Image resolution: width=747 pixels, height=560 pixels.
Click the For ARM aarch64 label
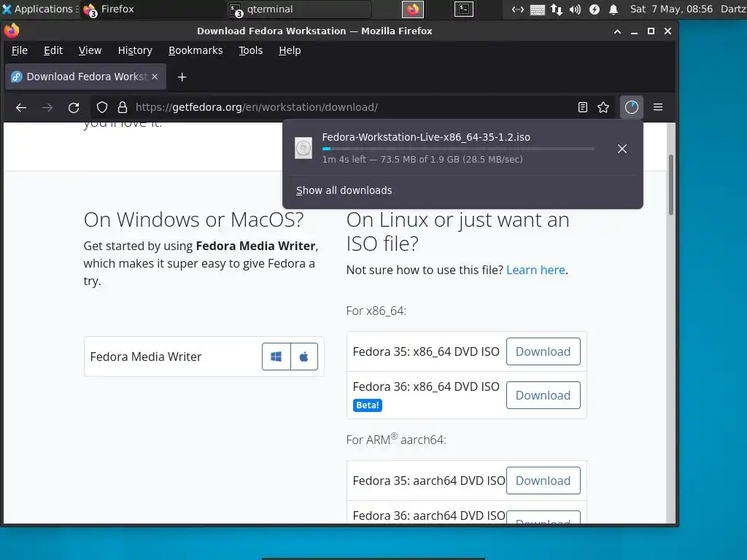tap(396, 439)
